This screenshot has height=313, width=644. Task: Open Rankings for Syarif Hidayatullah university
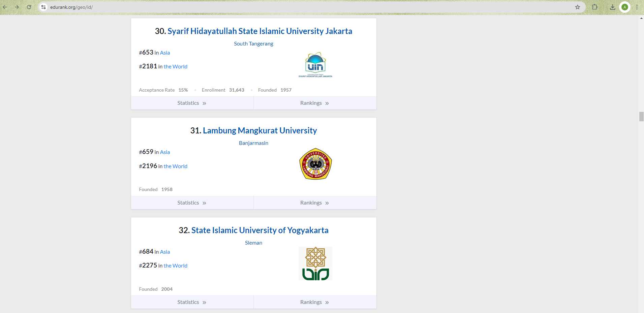coord(315,103)
